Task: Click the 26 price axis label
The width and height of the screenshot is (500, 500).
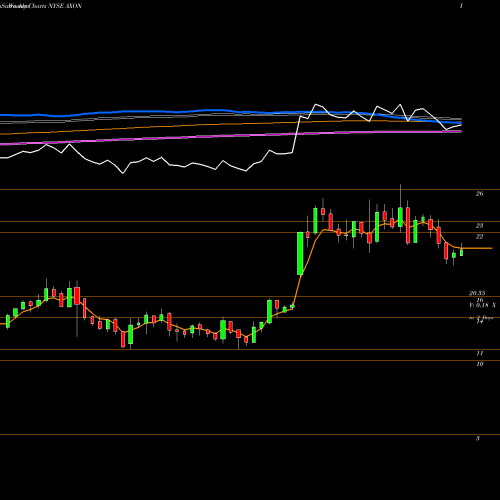Action: pyautogui.click(x=479, y=194)
